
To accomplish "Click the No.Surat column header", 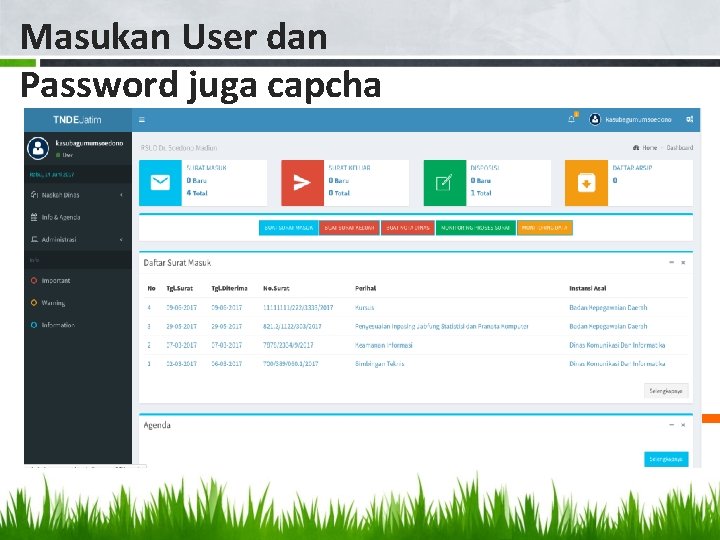I will coord(276,288).
